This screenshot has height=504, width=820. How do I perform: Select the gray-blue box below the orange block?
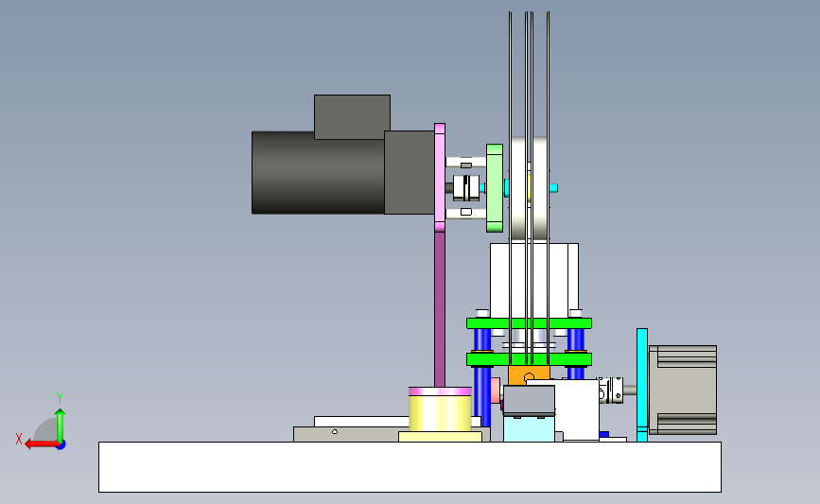click(x=529, y=401)
